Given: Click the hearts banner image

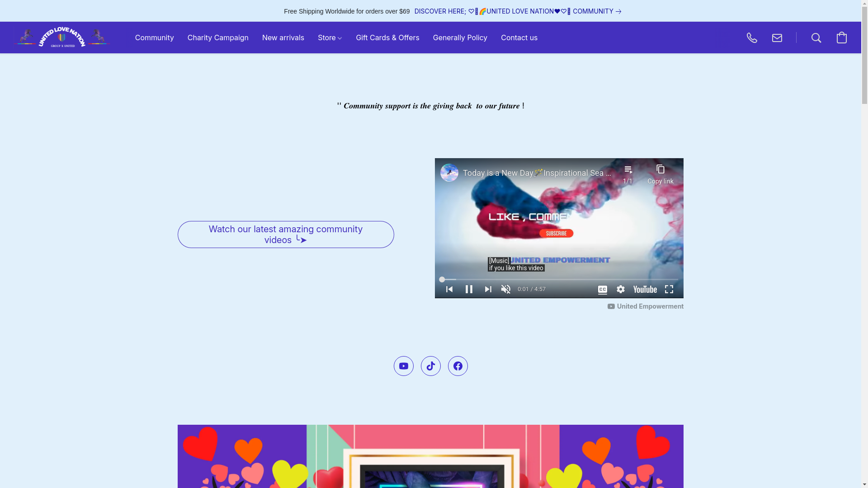Looking at the screenshot, I should pyautogui.click(x=430, y=456).
